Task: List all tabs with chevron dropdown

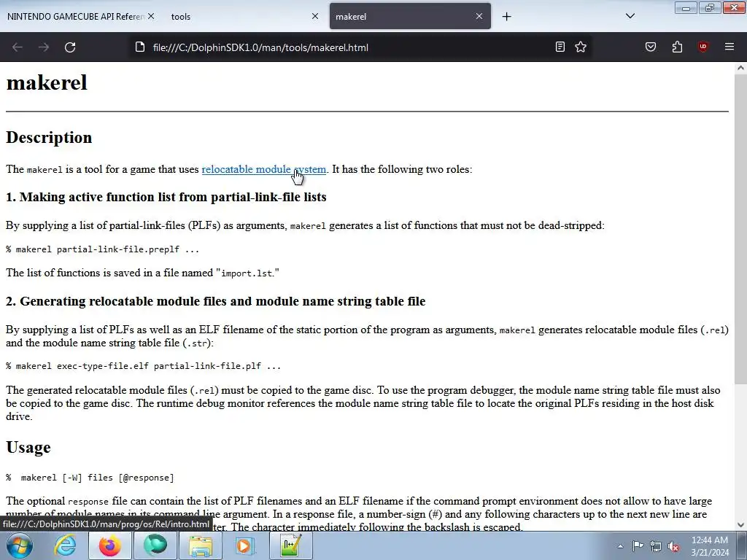Action: (x=630, y=16)
